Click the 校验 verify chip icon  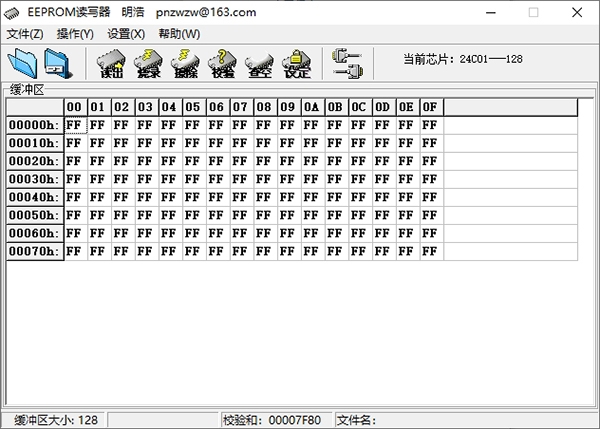pos(223,64)
